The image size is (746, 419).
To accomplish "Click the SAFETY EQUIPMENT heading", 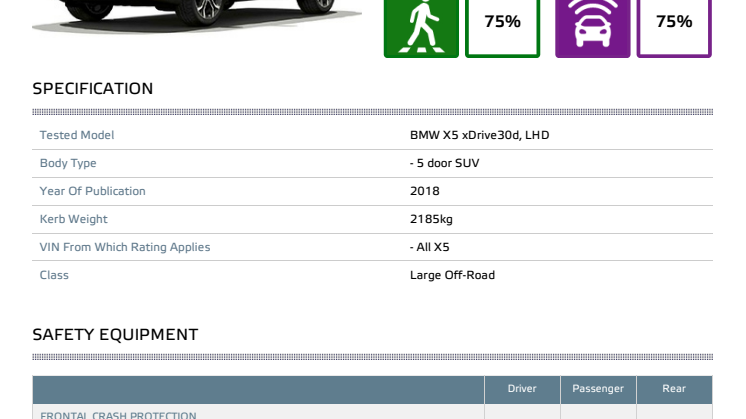I will click(x=115, y=335).
